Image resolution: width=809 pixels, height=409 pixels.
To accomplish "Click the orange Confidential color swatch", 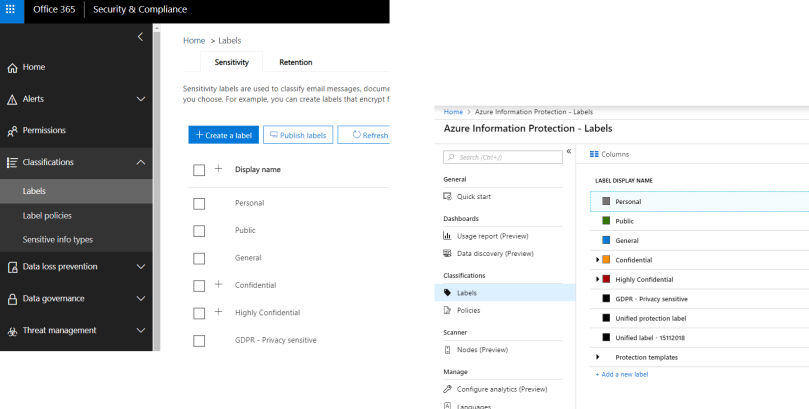I will 607,260.
